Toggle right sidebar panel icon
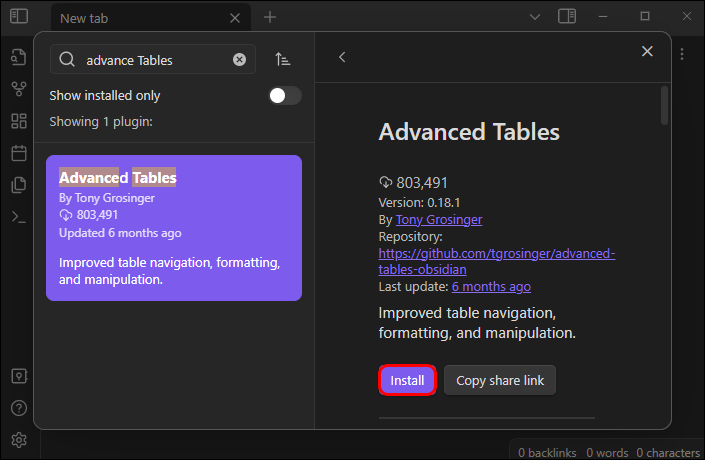Image resolution: width=705 pixels, height=460 pixels. (567, 17)
